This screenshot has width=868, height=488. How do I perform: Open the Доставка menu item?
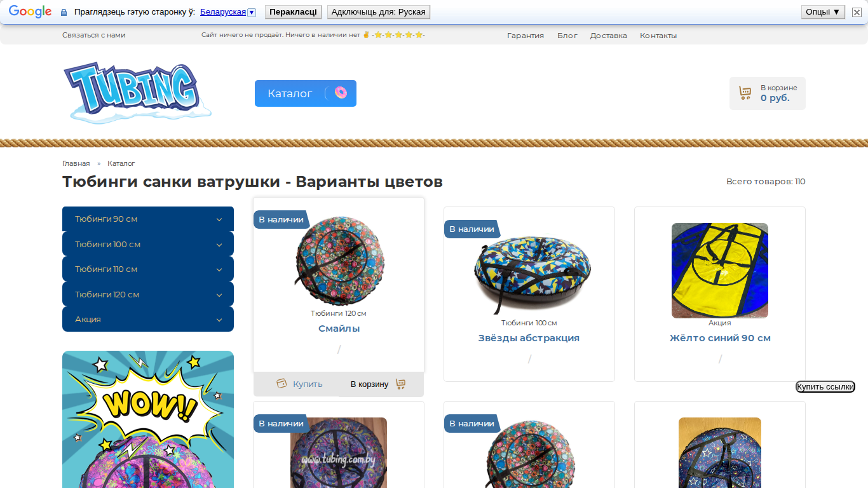point(609,36)
